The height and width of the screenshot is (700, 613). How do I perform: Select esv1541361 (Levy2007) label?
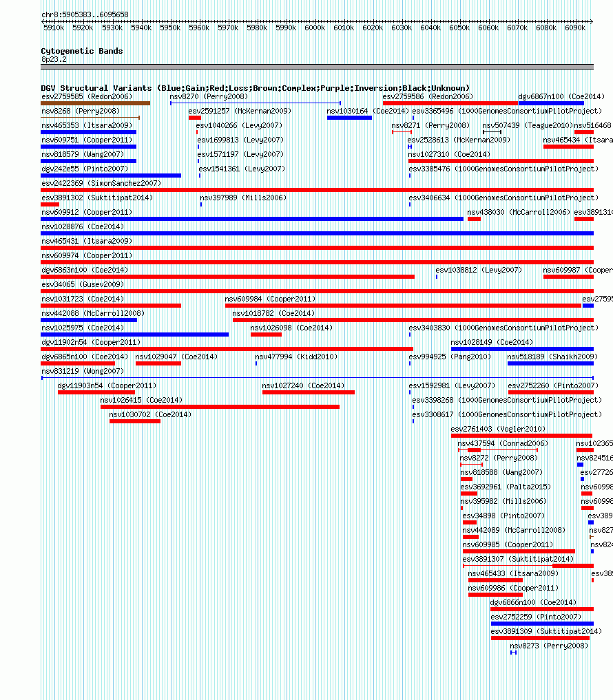[242, 169]
